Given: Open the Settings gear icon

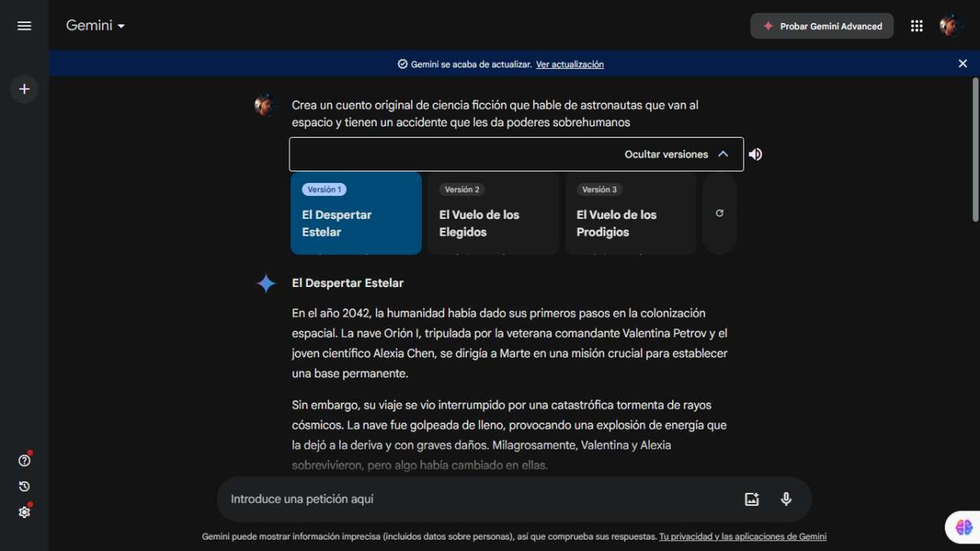Looking at the screenshot, I should (x=24, y=512).
